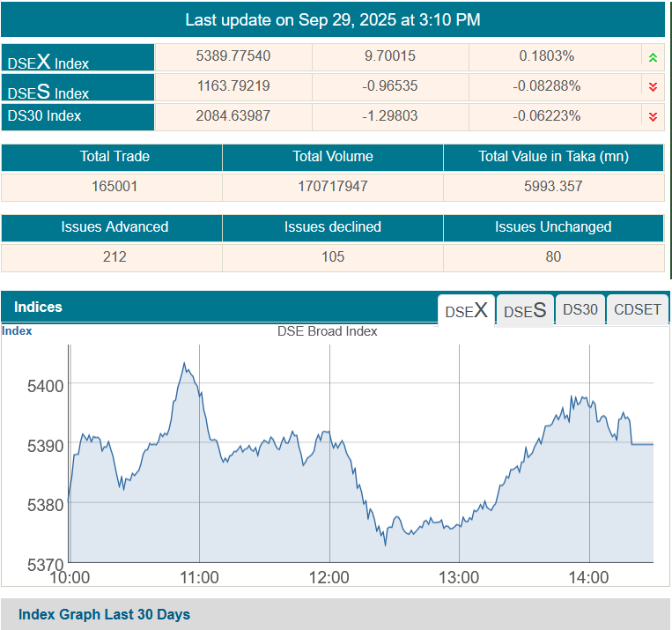
Task: Click the red down arrow for DSES Index
Action: coord(653,86)
